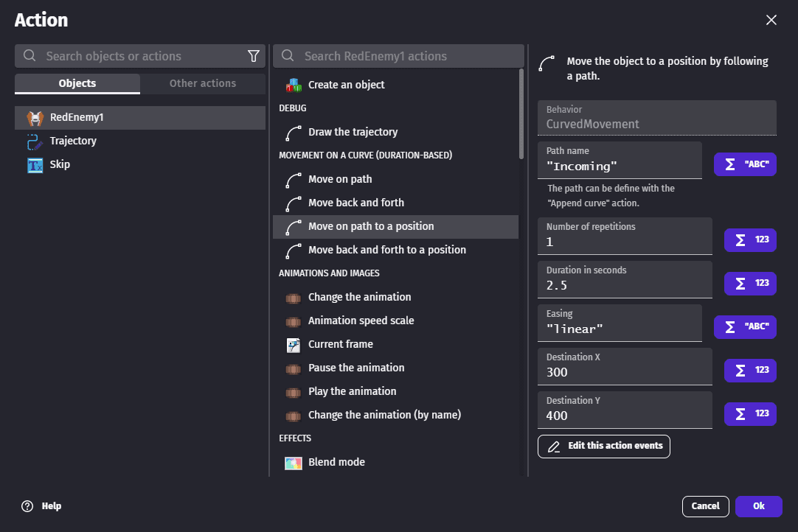Select the Blend mode effect icon
This screenshot has height=532, width=798.
pyautogui.click(x=294, y=463)
